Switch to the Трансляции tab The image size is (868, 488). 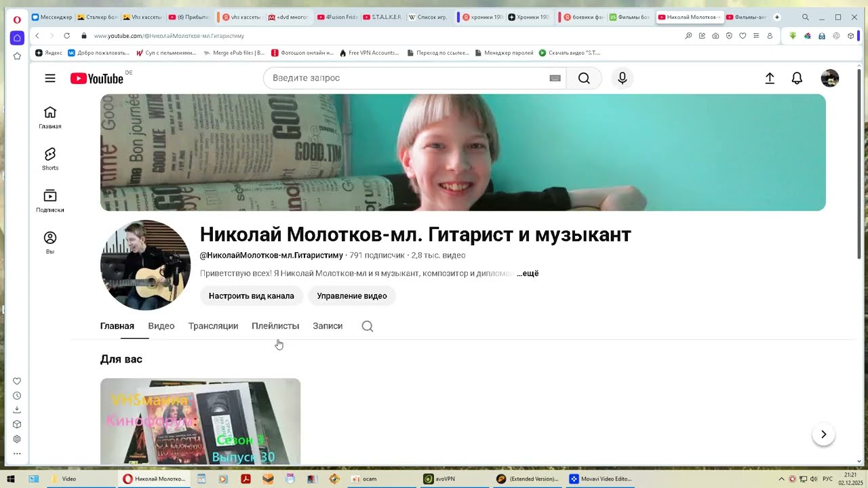(x=213, y=326)
